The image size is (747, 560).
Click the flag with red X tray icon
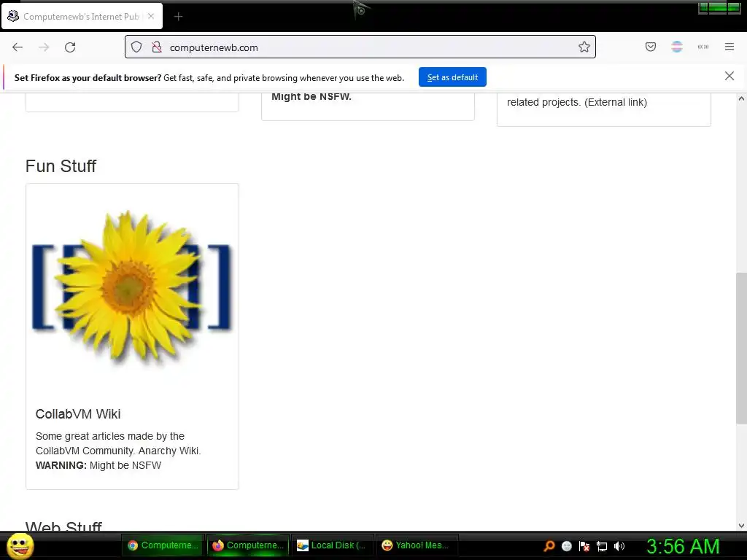[584, 546]
